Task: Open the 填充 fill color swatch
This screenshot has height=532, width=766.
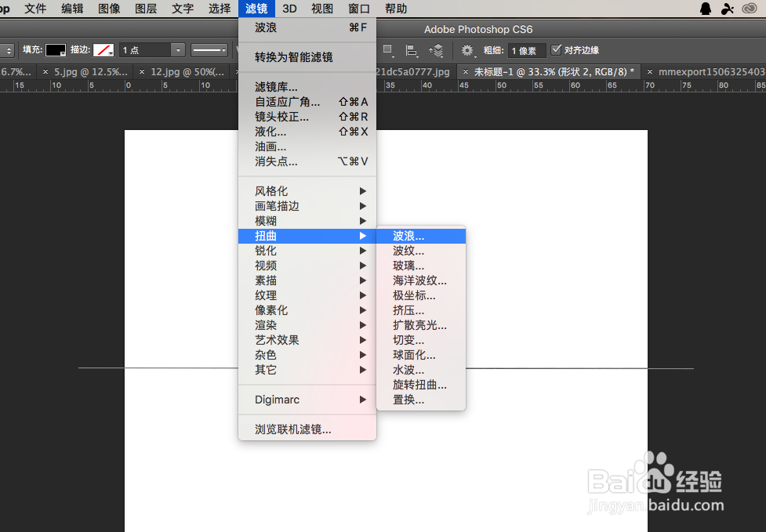Action: (56, 50)
